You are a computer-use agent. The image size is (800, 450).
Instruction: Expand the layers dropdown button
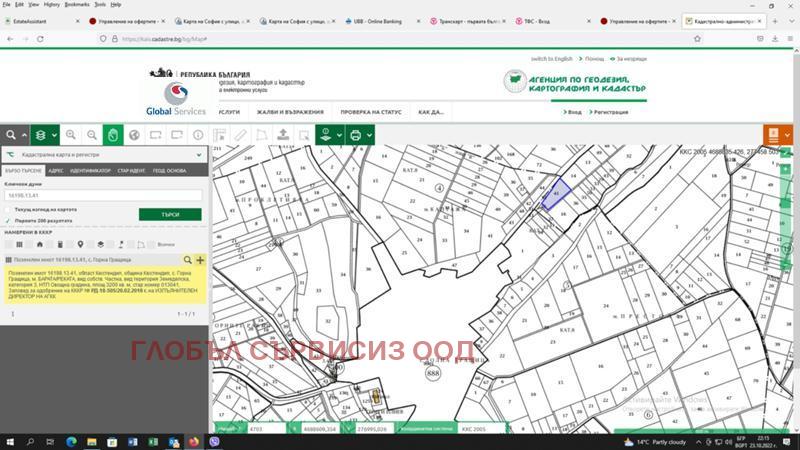[x=43, y=135]
